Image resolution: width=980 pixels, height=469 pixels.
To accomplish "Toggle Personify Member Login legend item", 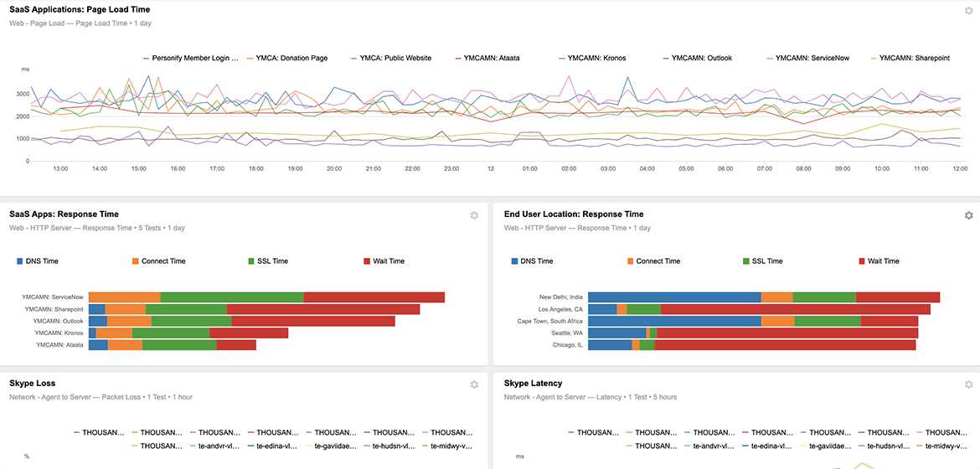I will (194, 59).
